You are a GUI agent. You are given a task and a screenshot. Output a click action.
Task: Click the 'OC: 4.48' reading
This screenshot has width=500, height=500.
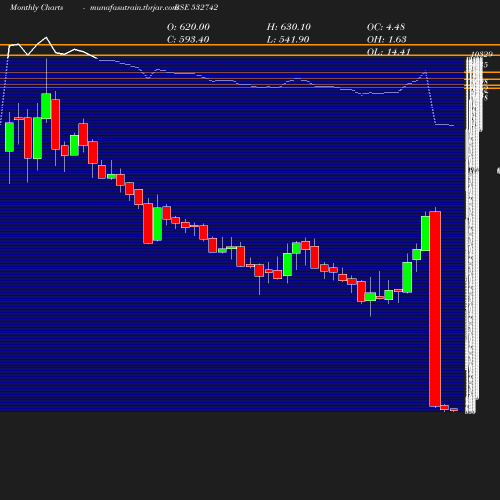pos(386,27)
